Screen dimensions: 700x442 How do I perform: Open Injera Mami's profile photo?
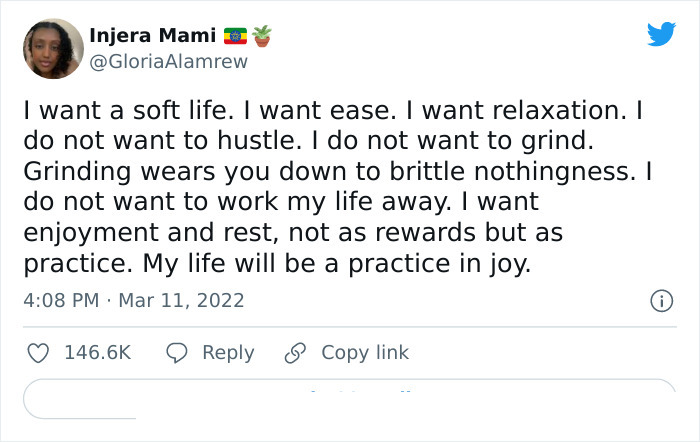[x=52, y=48]
